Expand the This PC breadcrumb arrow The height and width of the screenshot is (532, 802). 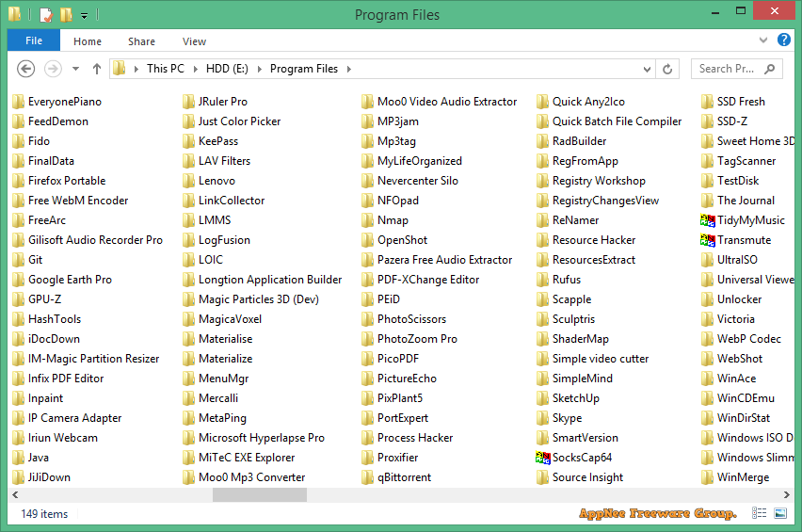pyautogui.click(x=196, y=69)
